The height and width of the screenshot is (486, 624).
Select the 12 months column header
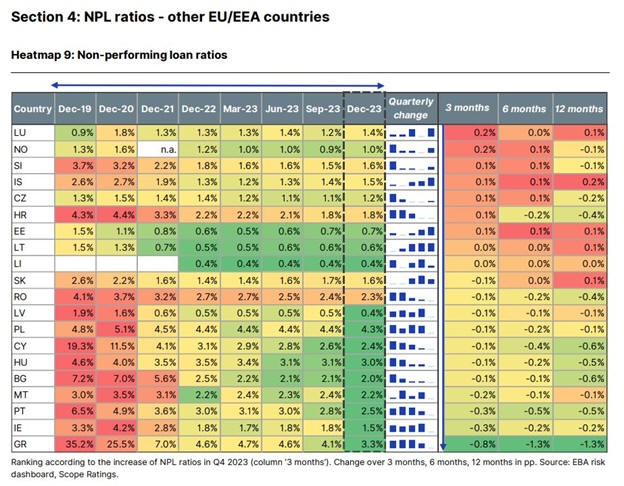click(579, 108)
